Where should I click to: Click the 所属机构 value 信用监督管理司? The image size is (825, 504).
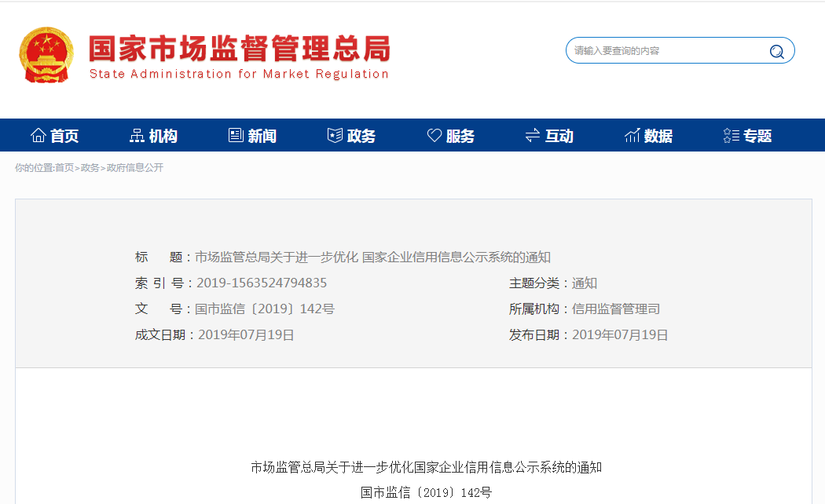(615, 309)
